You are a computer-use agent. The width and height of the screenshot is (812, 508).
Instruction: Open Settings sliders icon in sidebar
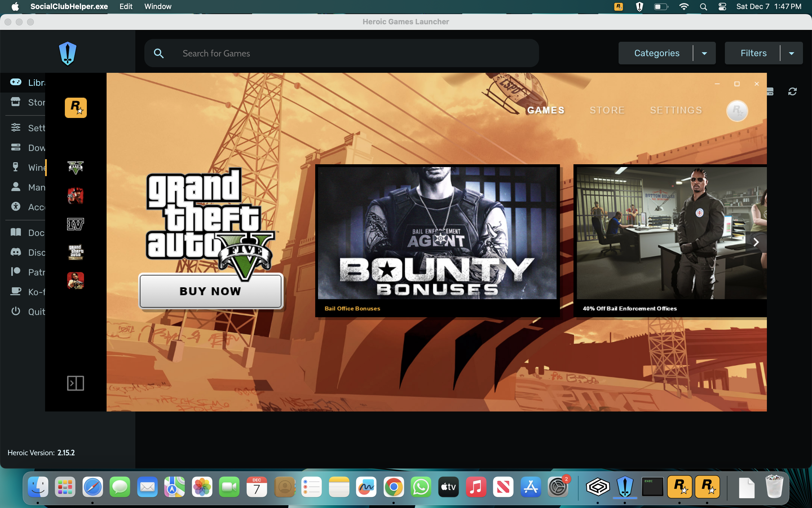(x=16, y=128)
